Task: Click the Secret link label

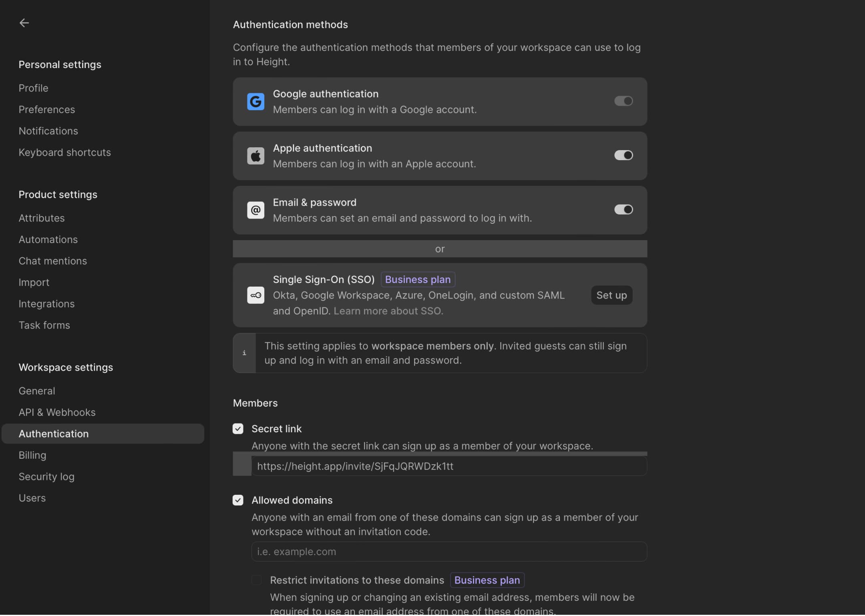Action: tap(276, 429)
